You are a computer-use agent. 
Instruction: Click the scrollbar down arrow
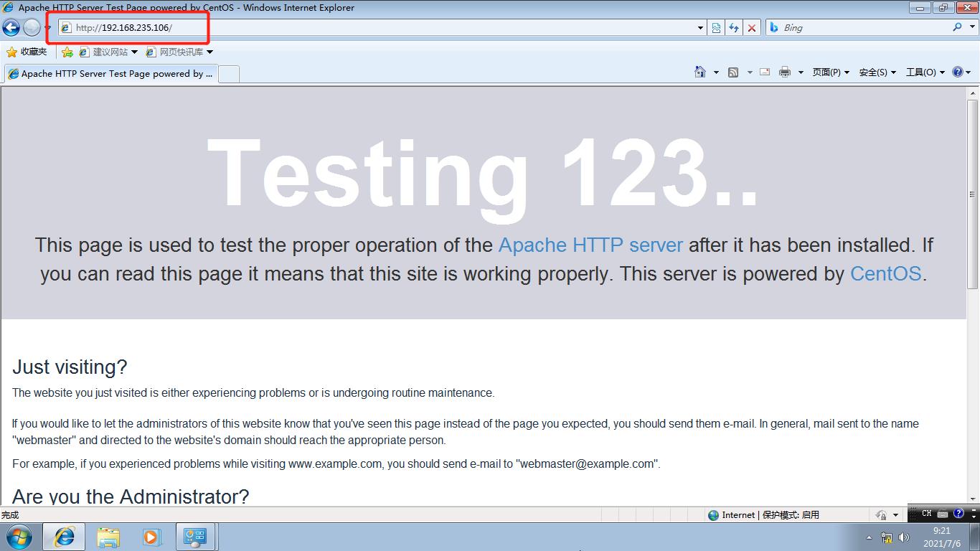(973, 499)
